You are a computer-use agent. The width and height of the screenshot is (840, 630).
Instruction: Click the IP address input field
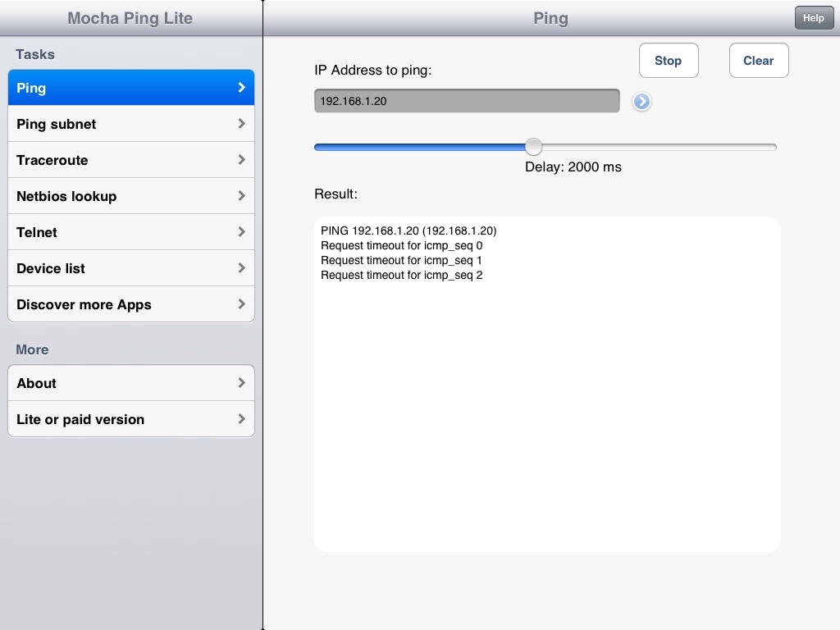[x=467, y=101]
